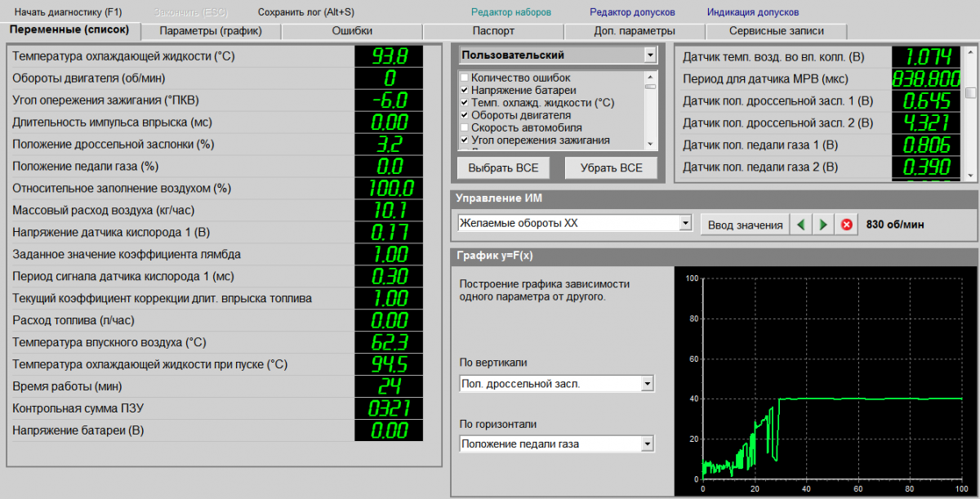The height and width of the screenshot is (499, 980).
Task: Click the sensor panel scrollbar thumb
Action: 970,92
